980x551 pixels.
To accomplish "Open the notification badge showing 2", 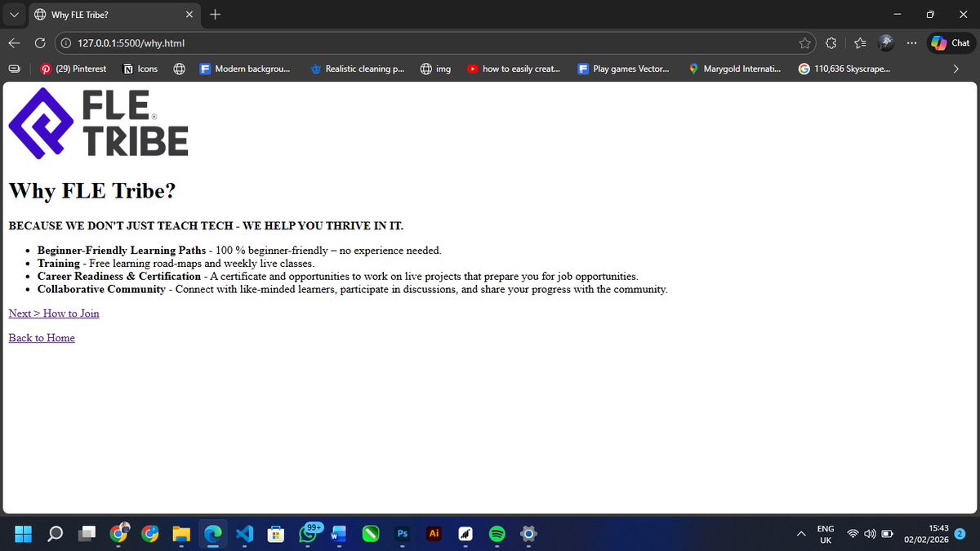I will tap(960, 533).
